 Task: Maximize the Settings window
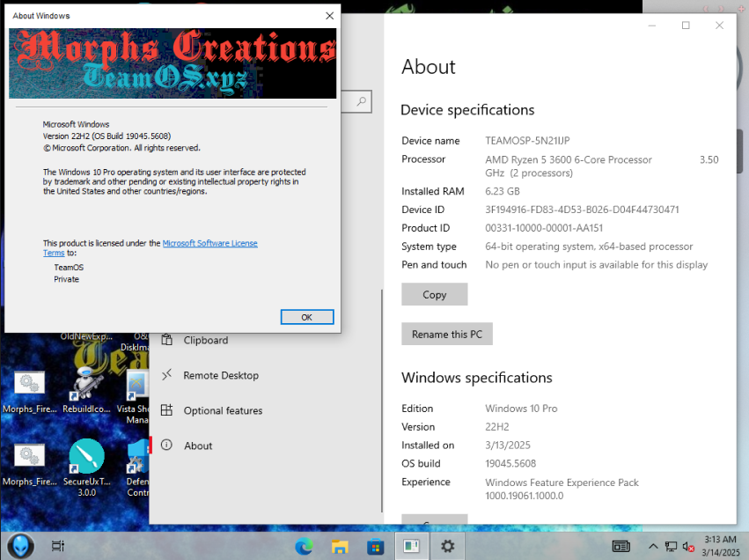[686, 26]
